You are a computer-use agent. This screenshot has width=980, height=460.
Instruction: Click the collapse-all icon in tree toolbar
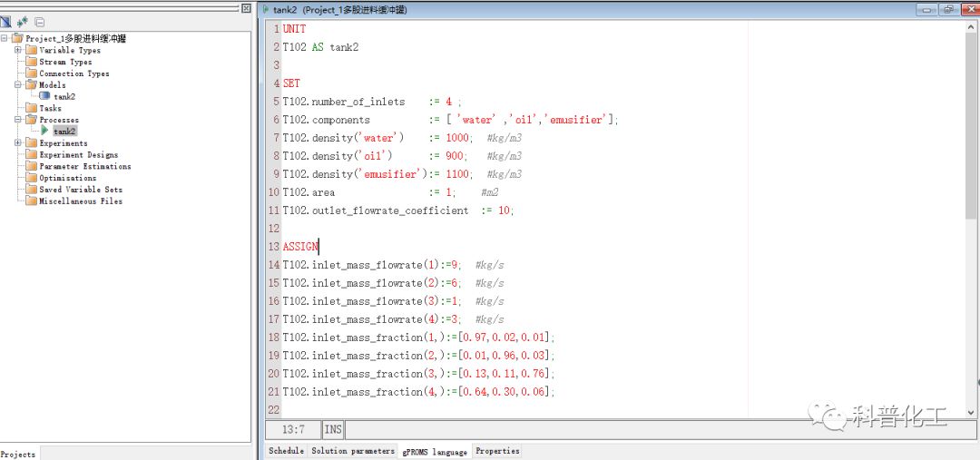pos(39,21)
